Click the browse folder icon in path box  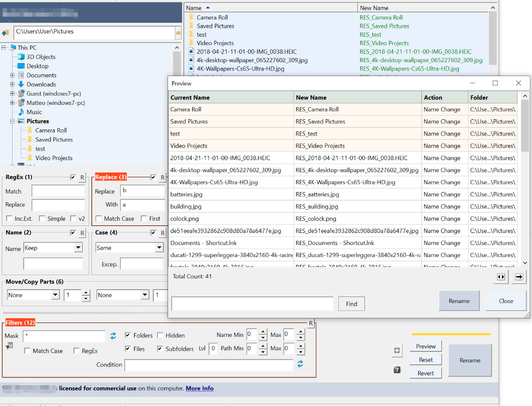coord(178,32)
